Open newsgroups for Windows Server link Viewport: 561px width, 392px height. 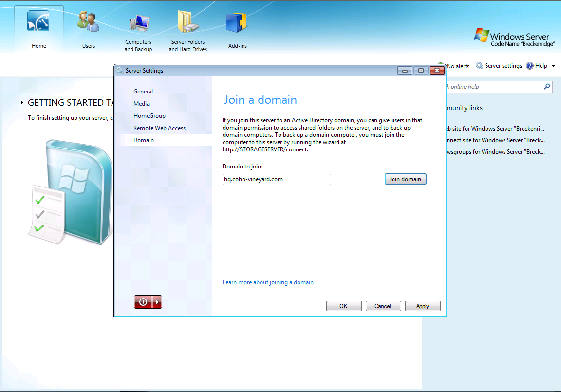(496, 152)
